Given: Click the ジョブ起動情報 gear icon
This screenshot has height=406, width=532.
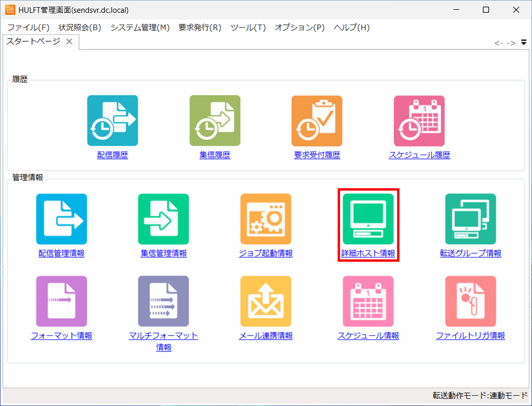Looking at the screenshot, I should pyautogui.click(x=266, y=219).
